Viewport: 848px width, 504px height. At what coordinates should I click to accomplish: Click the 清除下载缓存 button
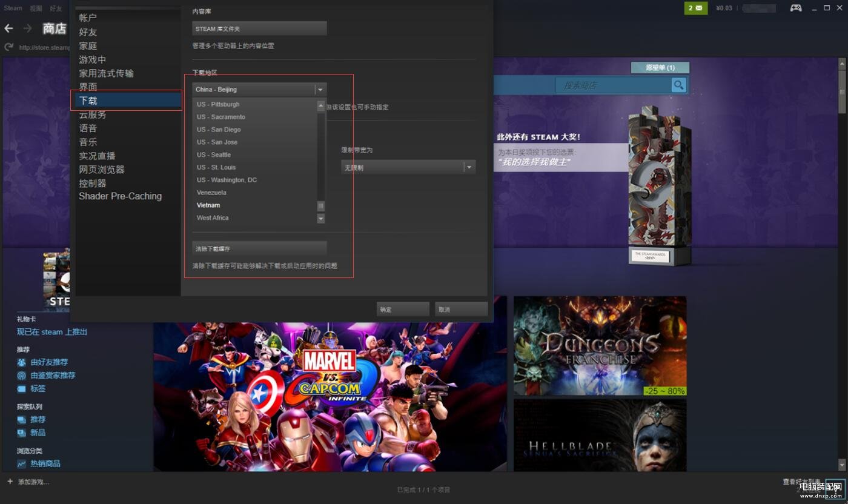259,249
